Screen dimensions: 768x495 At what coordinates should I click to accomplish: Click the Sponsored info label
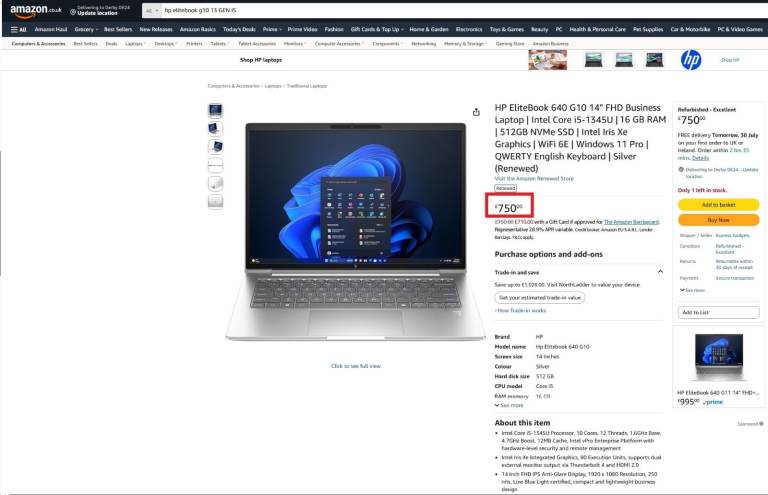click(750, 424)
